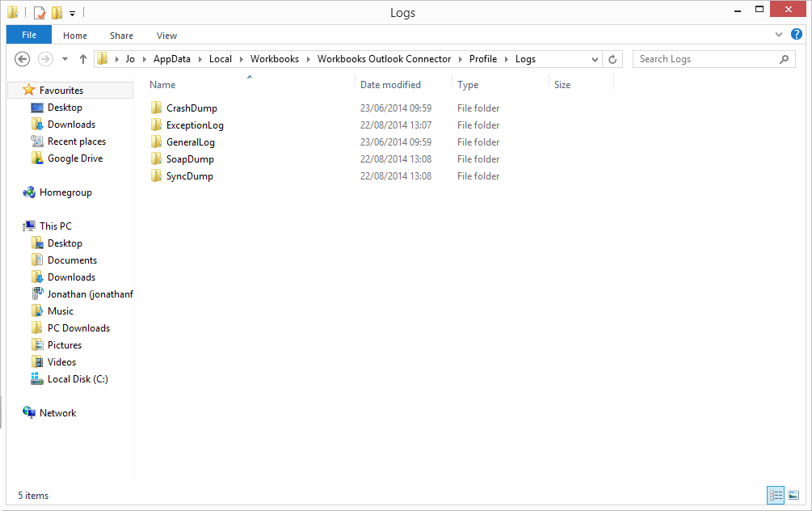Viewport: 812px width, 511px height.
Task: Select Documents under This PC
Action: [x=72, y=260]
